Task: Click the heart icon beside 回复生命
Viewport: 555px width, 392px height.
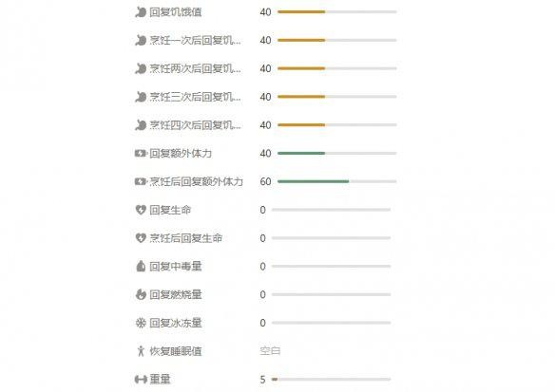Action: [141, 210]
